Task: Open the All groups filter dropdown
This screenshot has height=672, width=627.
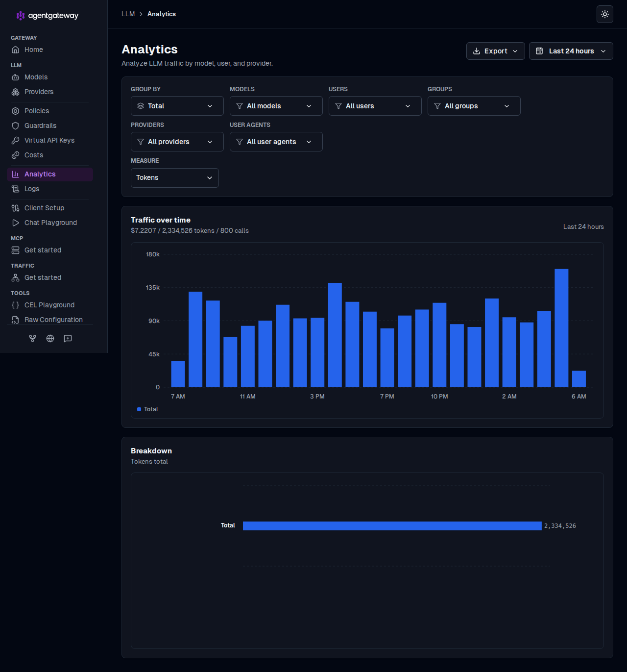Action: (x=474, y=106)
